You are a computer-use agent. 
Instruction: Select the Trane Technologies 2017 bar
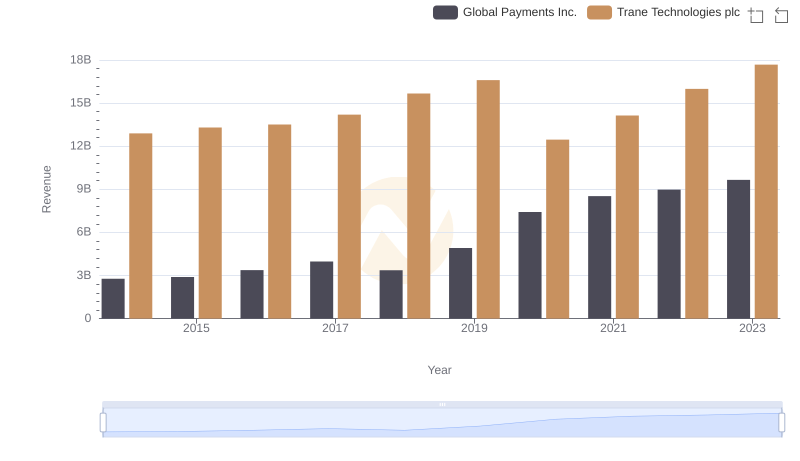tap(349, 216)
